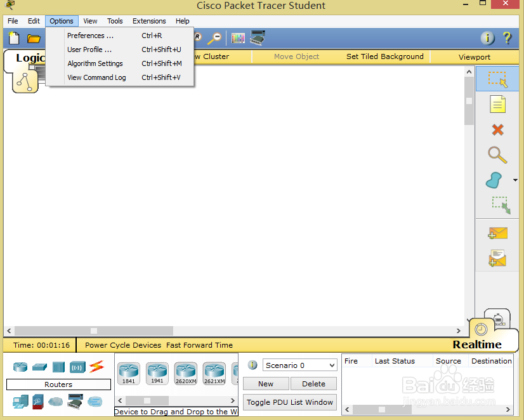Click the Zoom Out magnifier icon
The height and width of the screenshot is (420, 524).
tap(214, 38)
